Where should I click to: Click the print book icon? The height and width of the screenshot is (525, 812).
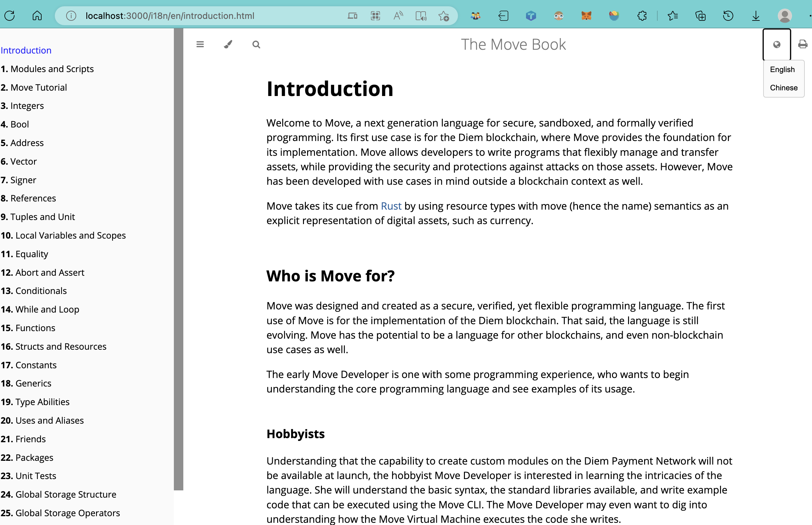803,45
